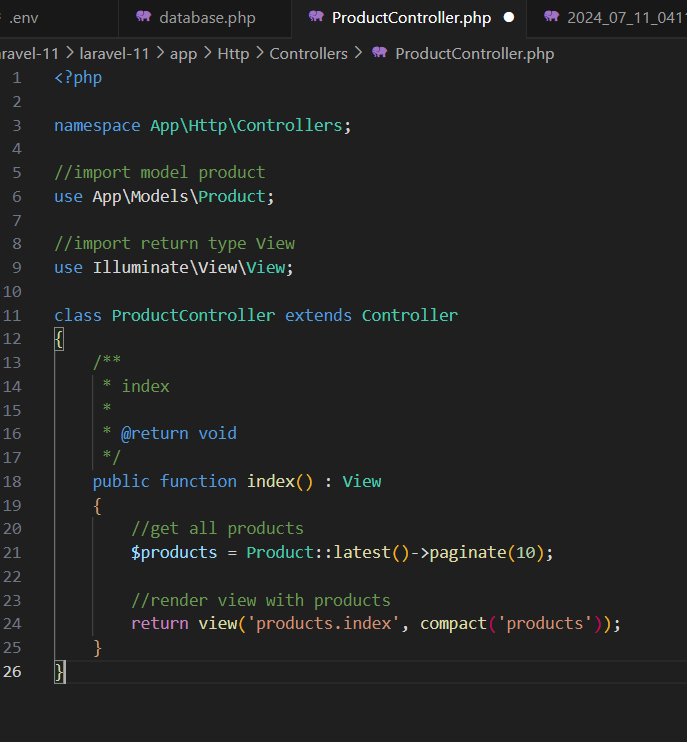This screenshot has height=742, width=687.
Task: Open the database.php tab
Action: click(x=205, y=18)
